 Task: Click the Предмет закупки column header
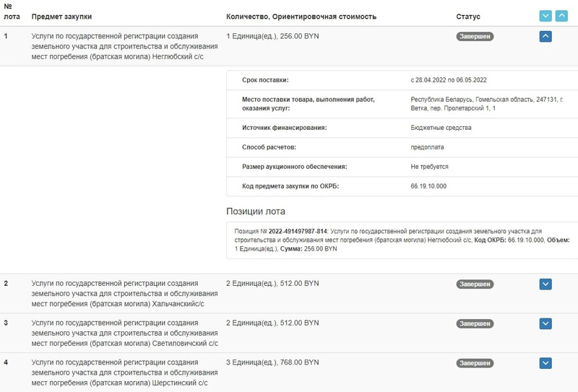pyautogui.click(x=61, y=16)
